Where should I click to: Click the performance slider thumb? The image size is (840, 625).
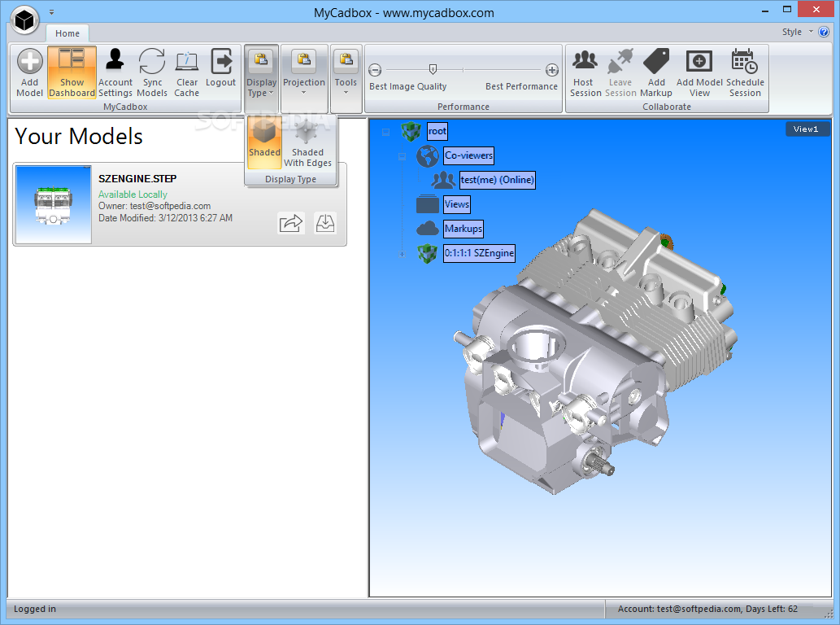(433, 69)
